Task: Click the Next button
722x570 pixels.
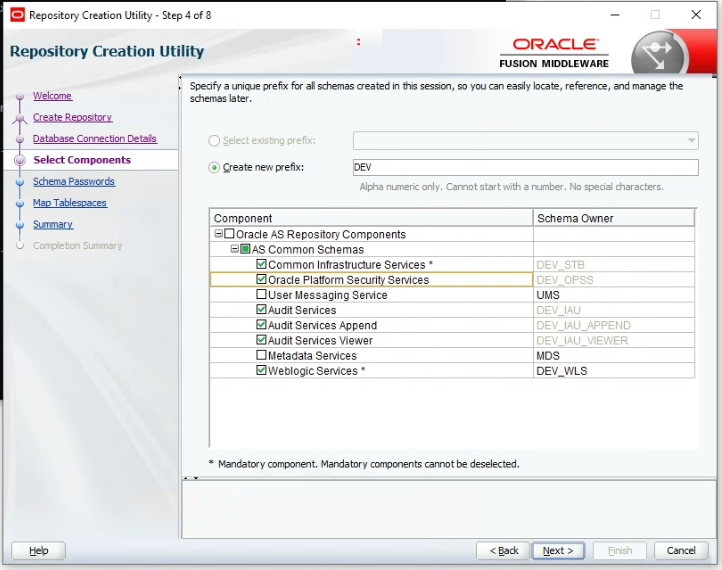Action: (558, 551)
